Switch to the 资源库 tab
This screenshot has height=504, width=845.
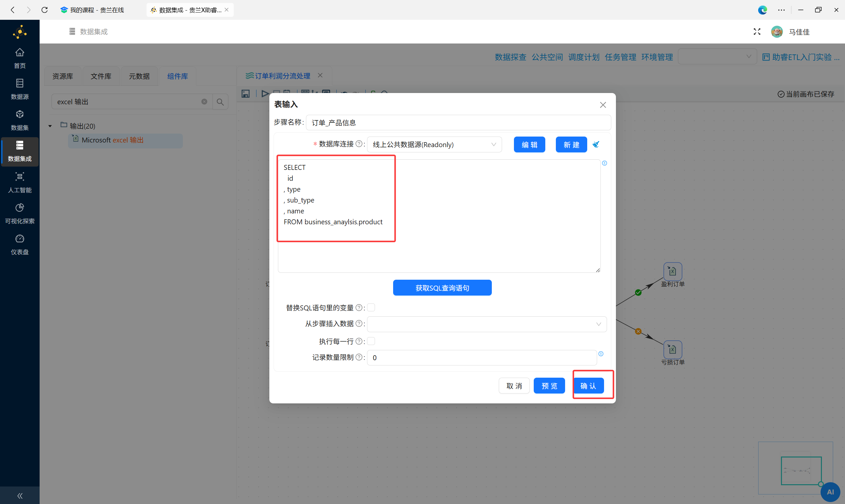[62, 76]
